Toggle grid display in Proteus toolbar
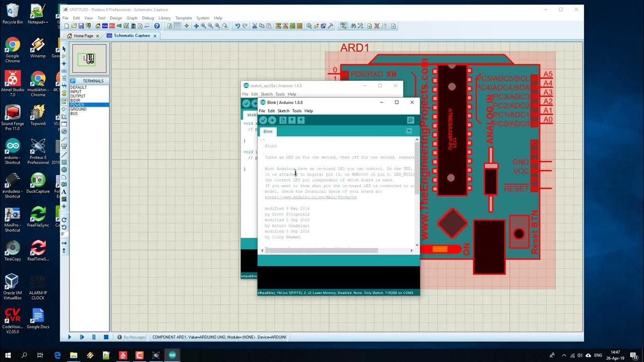644x362 pixels. (x=177, y=26)
